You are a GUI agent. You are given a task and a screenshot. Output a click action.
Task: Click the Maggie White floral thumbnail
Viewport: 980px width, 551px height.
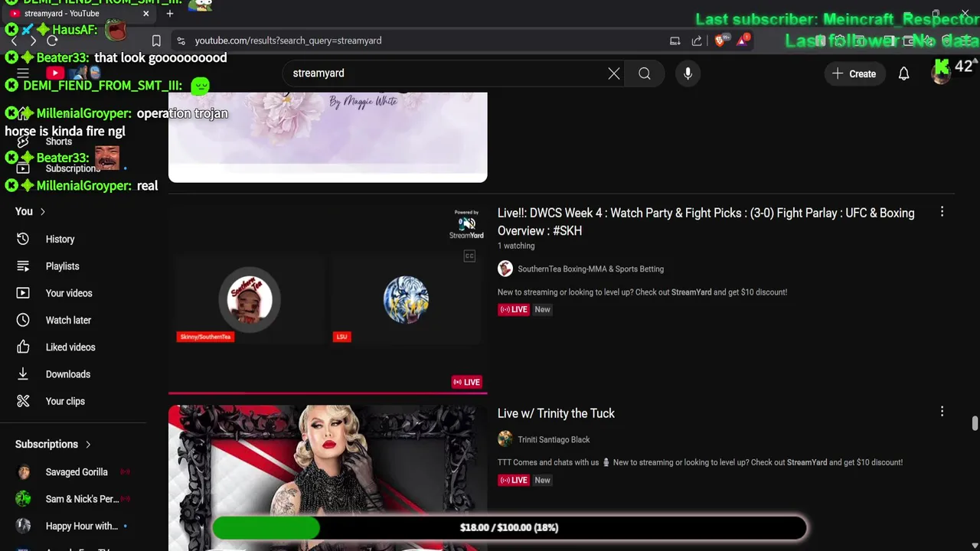pyautogui.click(x=328, y=137)
